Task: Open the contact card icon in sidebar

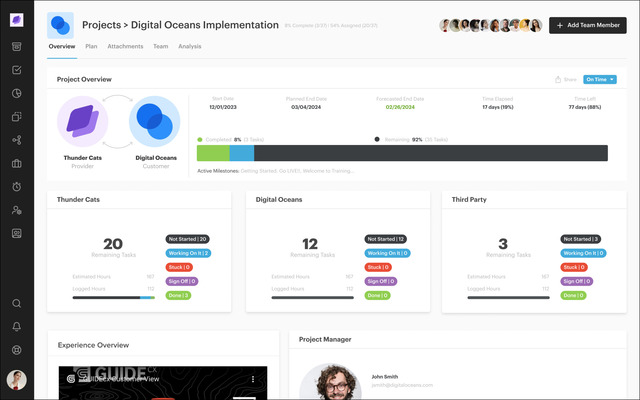Action: pyautogui.click(x=17, y=233)
